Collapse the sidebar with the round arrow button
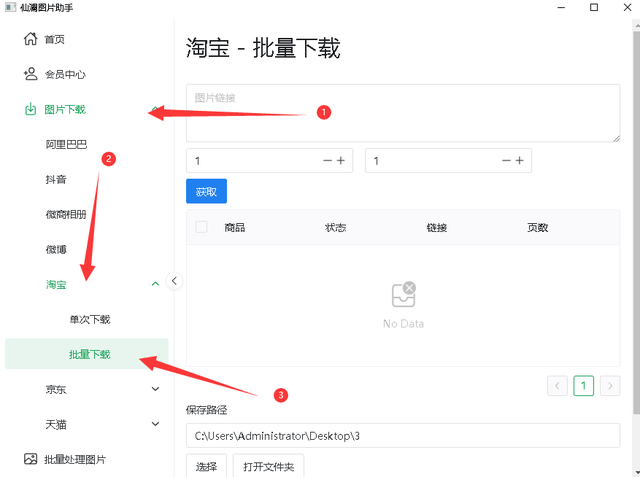This screenshot has height=477, width=640. point(174,281)
